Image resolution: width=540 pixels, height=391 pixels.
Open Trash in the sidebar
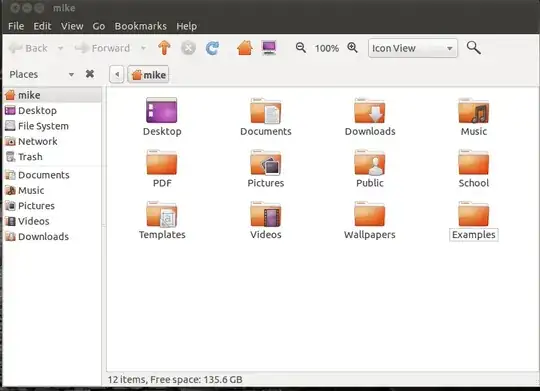point(52,157)
